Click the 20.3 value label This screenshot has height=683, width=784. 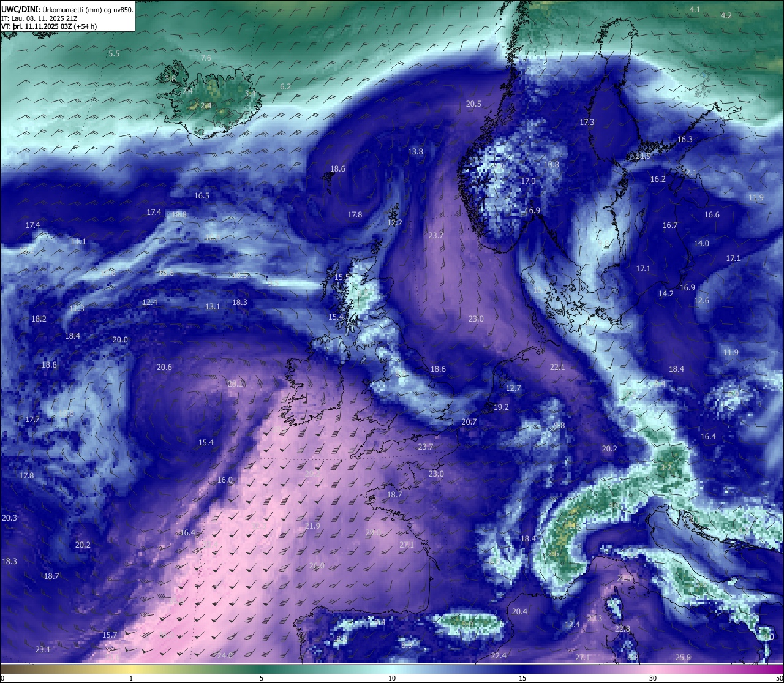9,518
